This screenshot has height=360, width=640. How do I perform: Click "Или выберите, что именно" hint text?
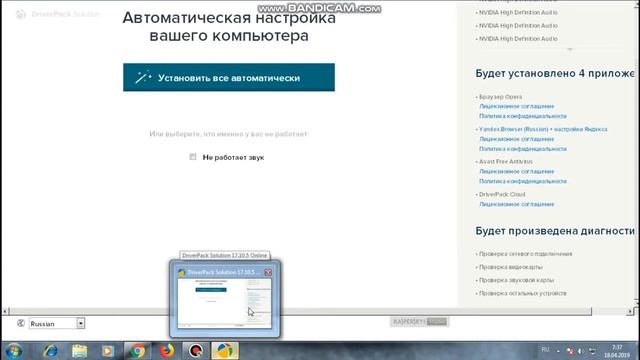click(229, 133)
